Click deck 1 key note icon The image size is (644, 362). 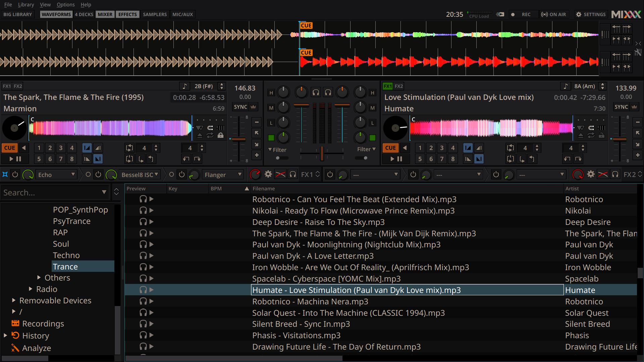click(x=184, y=86)
